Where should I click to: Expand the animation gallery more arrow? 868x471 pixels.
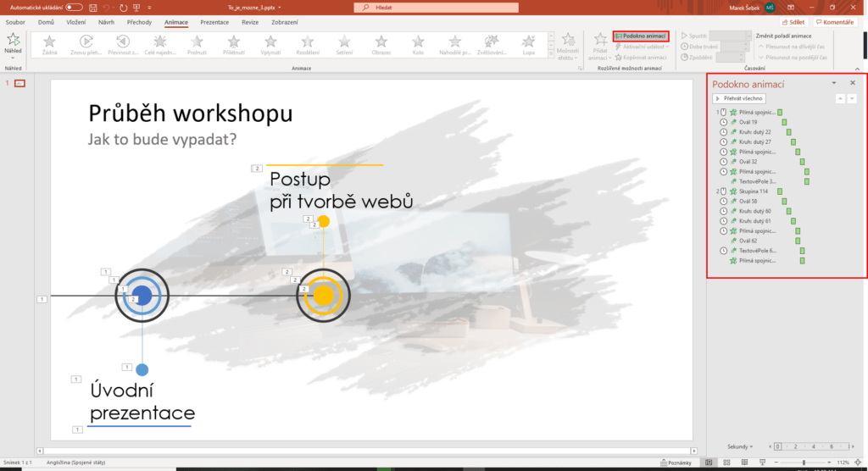552,53
